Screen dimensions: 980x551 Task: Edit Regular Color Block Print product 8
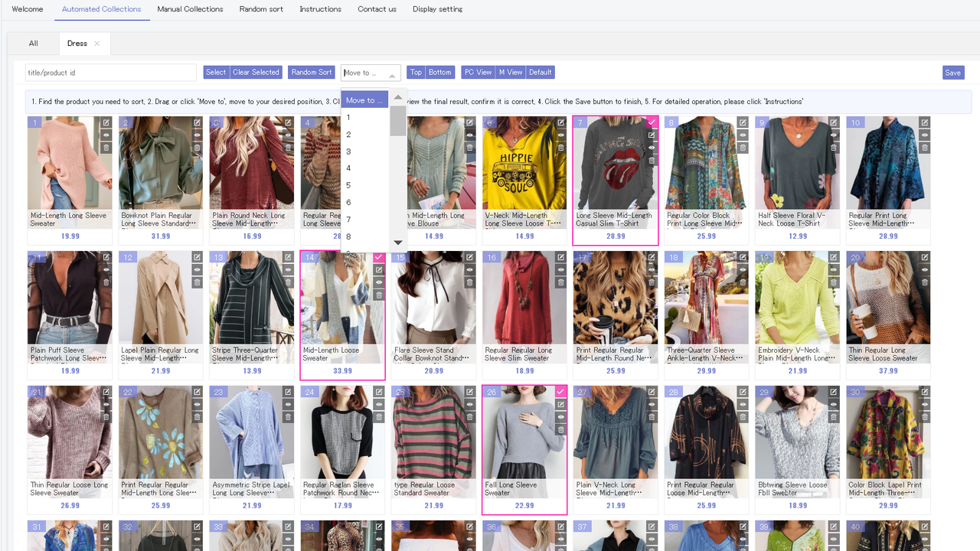click(743, 122)
